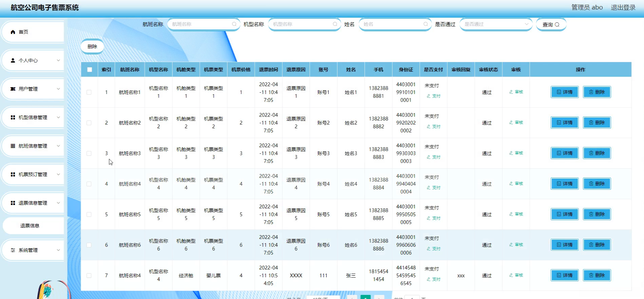The height and width of the screenshot is (299, 644).
Task: Expand 机型信息管理 menu chevron
Action: tap(58, 117)
